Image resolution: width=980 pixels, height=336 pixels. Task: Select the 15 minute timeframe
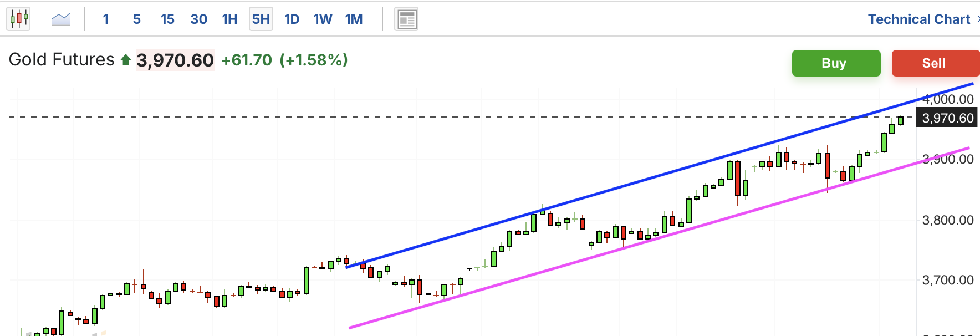(x=167, y=19)
